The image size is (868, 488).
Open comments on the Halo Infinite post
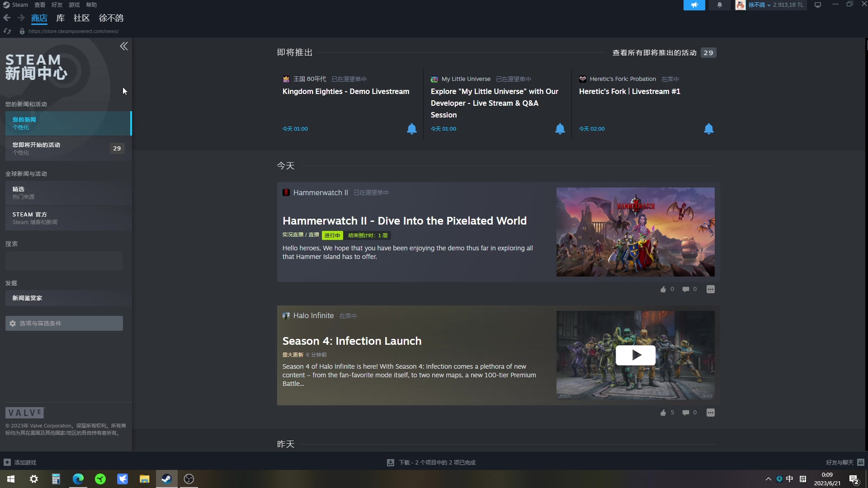click(x=685, y=413)
